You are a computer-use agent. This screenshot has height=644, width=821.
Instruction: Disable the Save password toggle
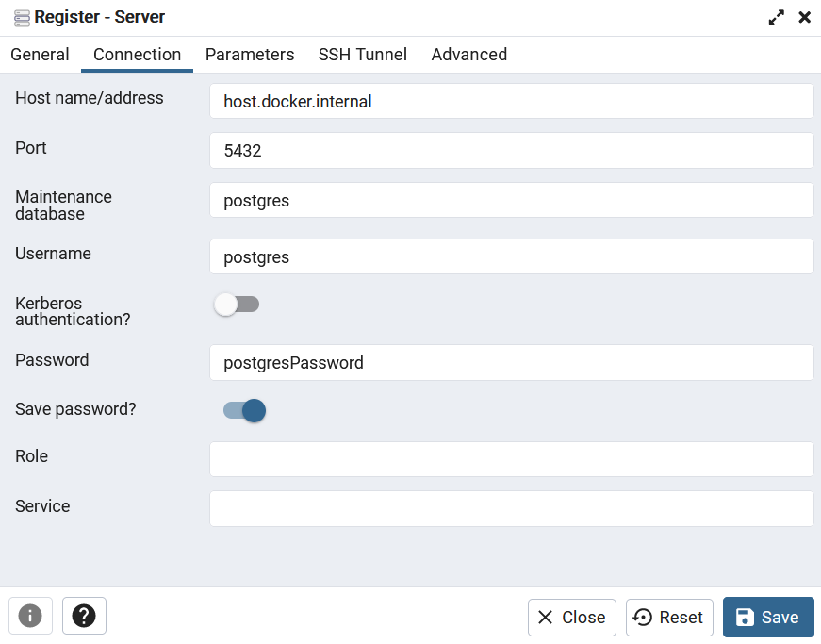[x=242, y=410]
